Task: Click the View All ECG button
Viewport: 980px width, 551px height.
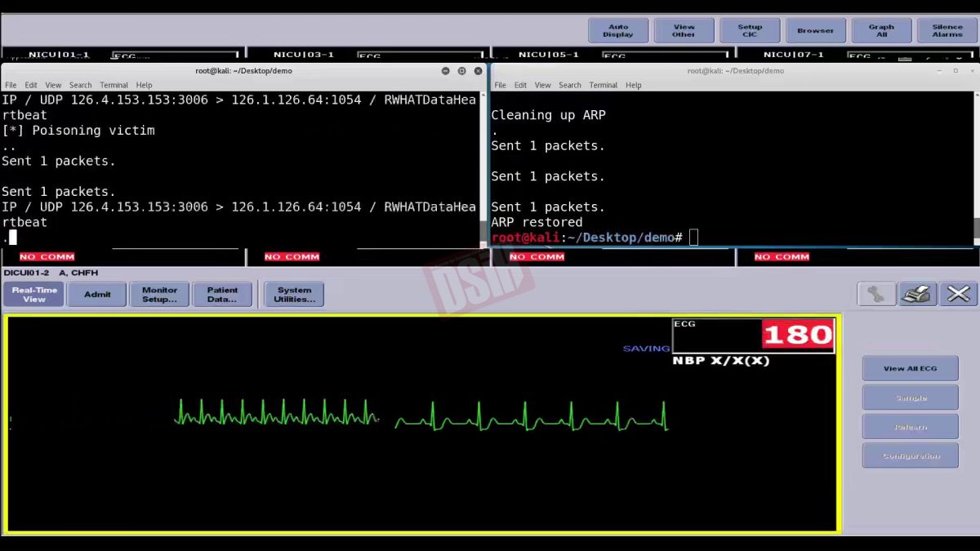Action: coord(910,369)
